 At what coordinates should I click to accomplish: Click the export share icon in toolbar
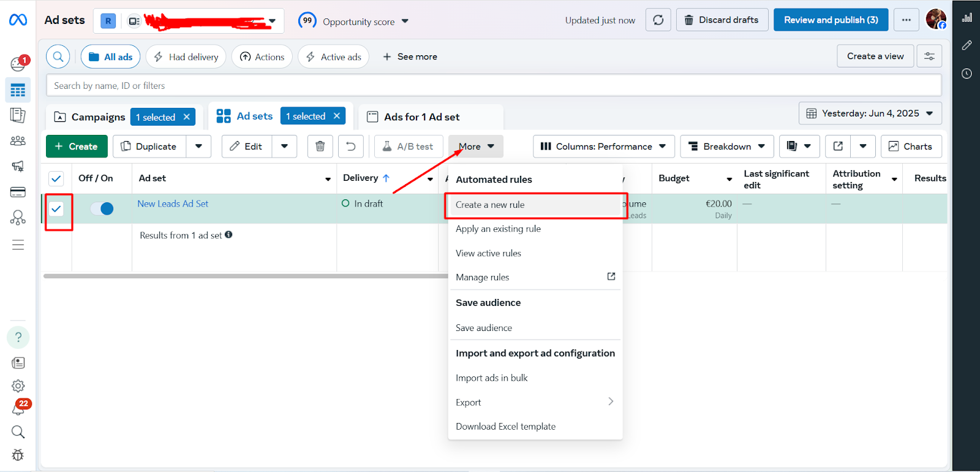tap(838, 147)
